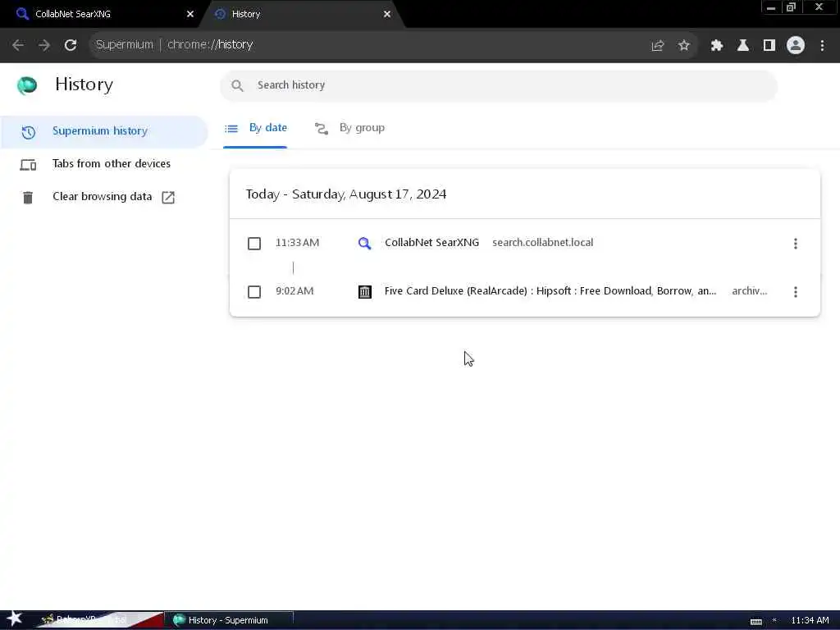Image resolution: width=840 pixels, height=630 pixels.
Task: Click the taskbar clock showing 11:34 AM
Action: coord(810,620)
